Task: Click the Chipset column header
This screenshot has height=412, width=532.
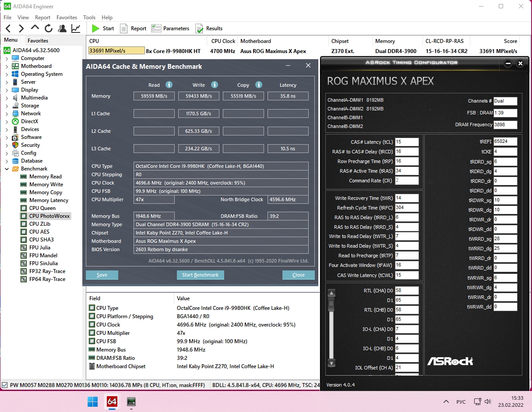Action: [340, 41]
